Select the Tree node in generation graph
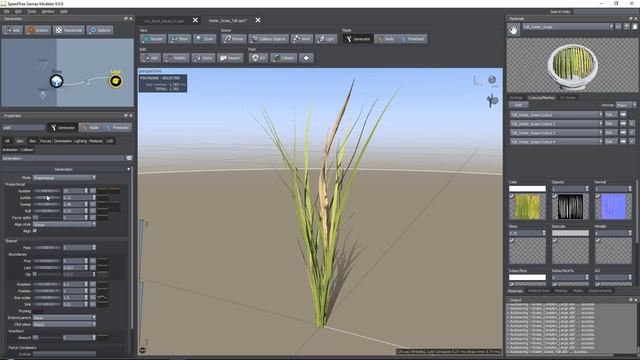Image resolution: width=640 pixels, height=360 pixels. pyautogui.click(x=56, y=81)
